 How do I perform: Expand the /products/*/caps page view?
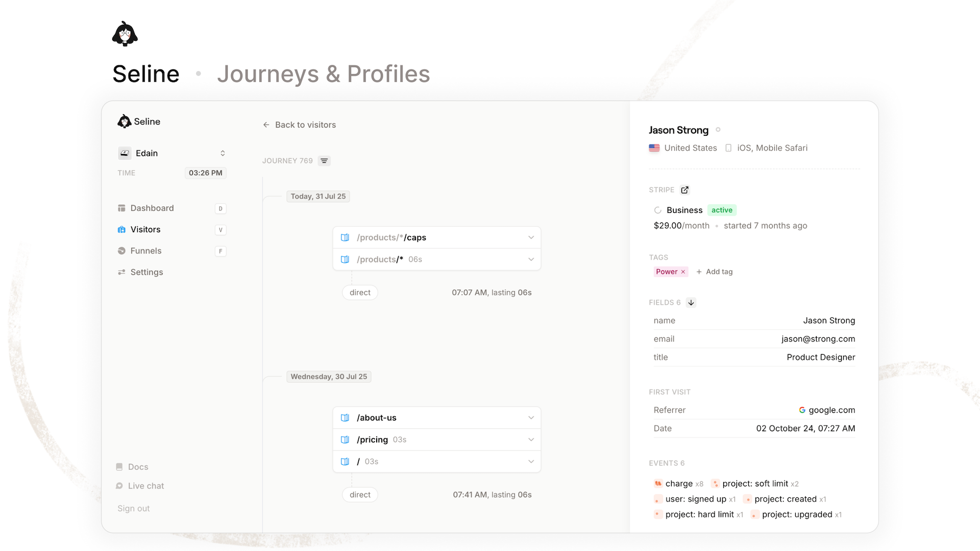(437, 238)
